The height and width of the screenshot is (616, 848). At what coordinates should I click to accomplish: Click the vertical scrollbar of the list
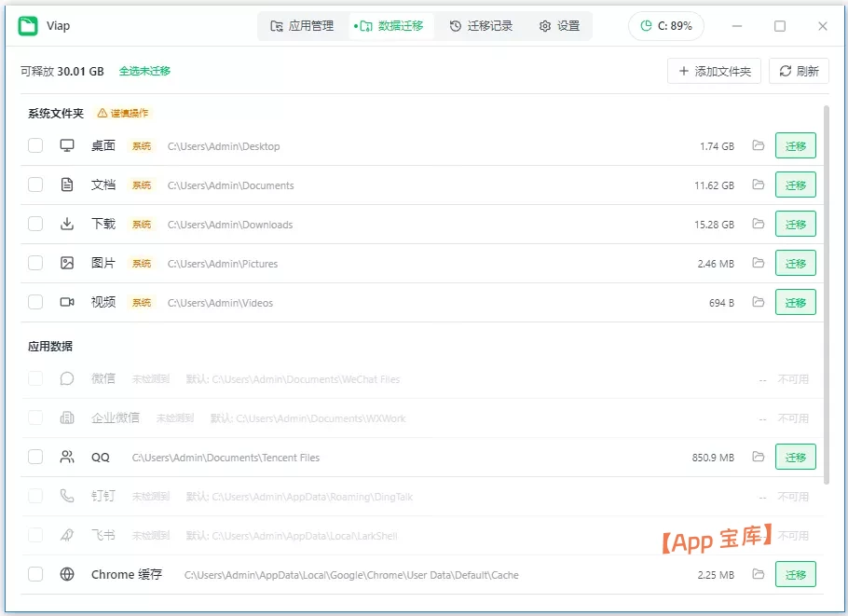(x=826, y=294)
